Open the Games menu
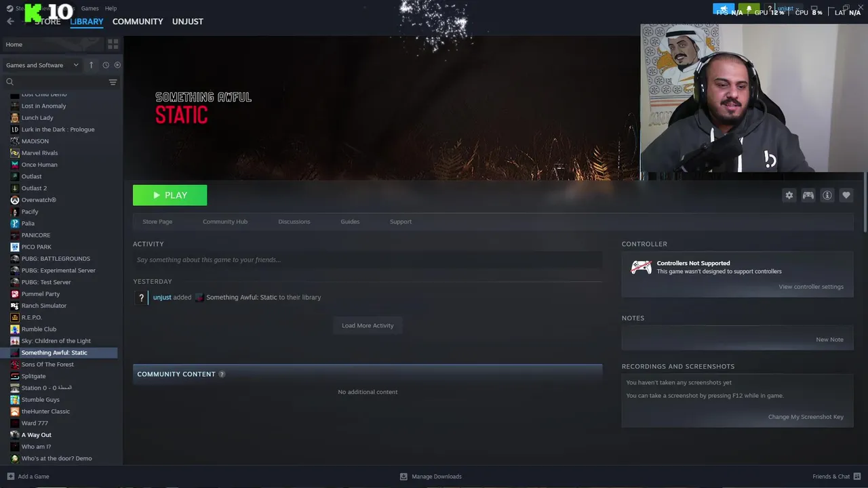Screen dimensions: 868x488 [x=90, y=8]
